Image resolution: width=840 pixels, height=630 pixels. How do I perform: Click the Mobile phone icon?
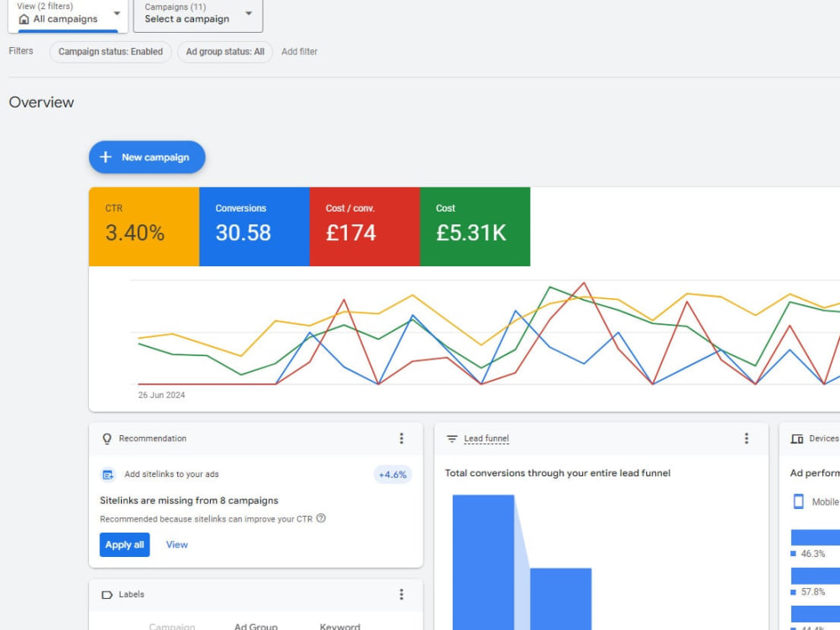798,501
